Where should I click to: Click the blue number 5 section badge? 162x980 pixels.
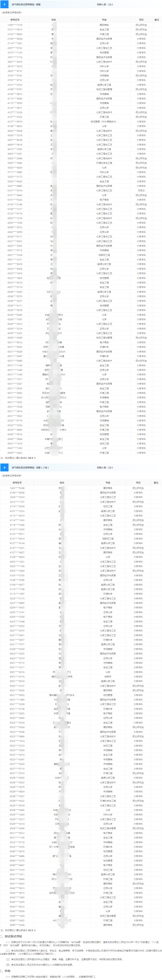pos(5,5)
